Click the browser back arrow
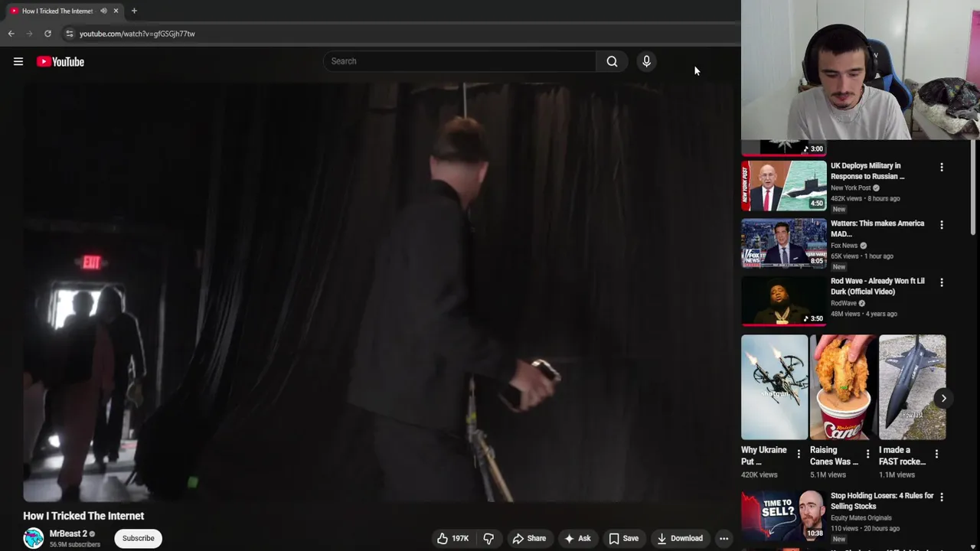The width and height of the screenshot is (980, 551). [11, 34]
